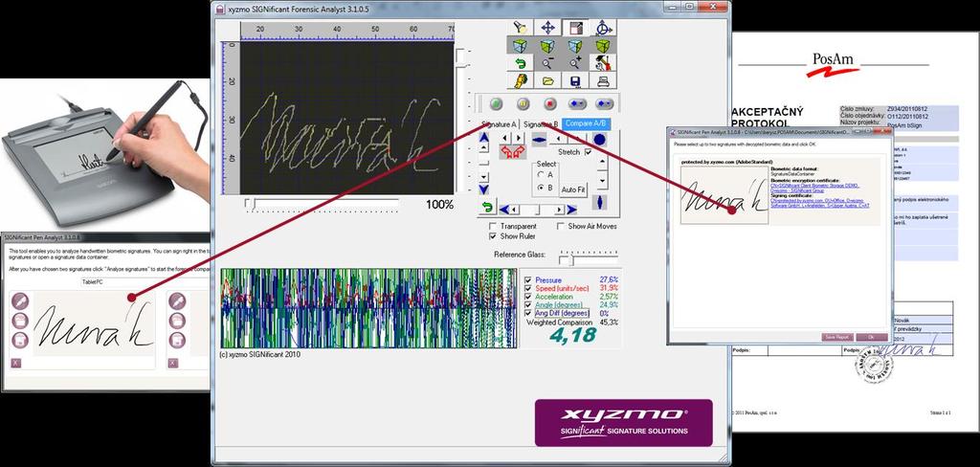Click the signature comparison graph

(x=368, y=308)
